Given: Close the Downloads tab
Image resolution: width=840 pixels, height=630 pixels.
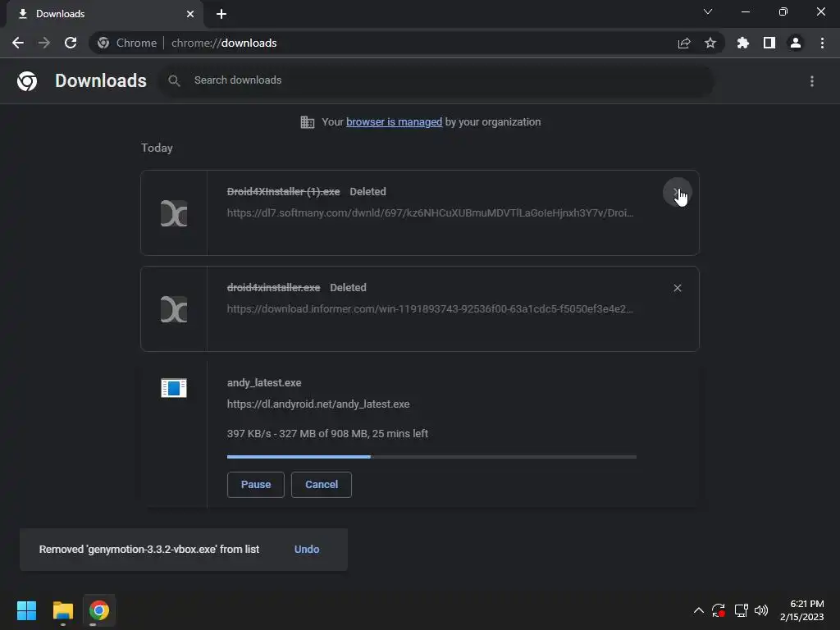Looking at the screenshot, I should click(190, 14).
